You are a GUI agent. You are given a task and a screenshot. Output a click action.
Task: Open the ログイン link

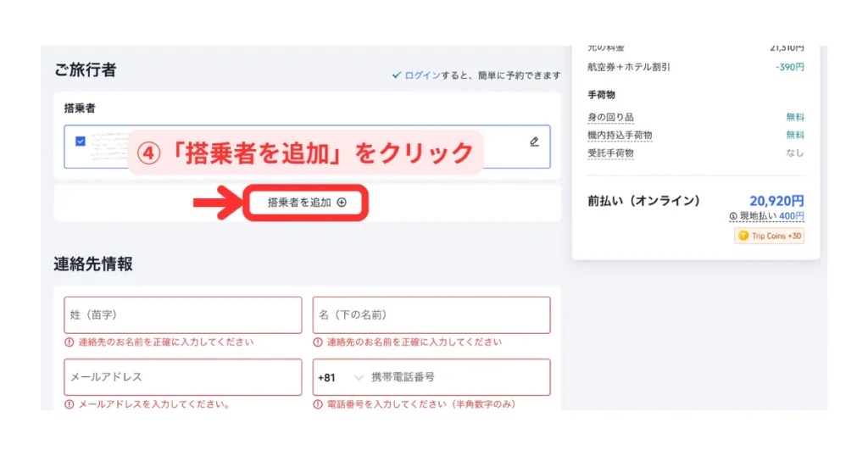pyautogui.click(x=422, y=75)
